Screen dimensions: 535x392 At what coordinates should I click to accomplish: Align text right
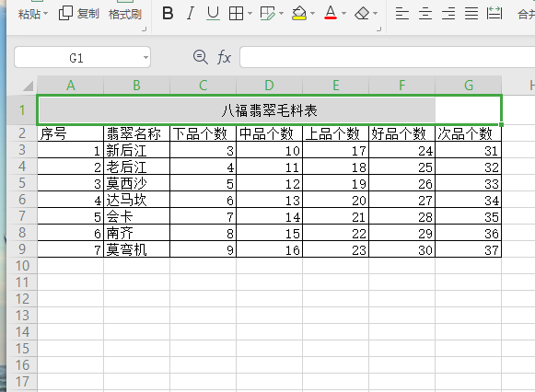(x=448, y=14)
